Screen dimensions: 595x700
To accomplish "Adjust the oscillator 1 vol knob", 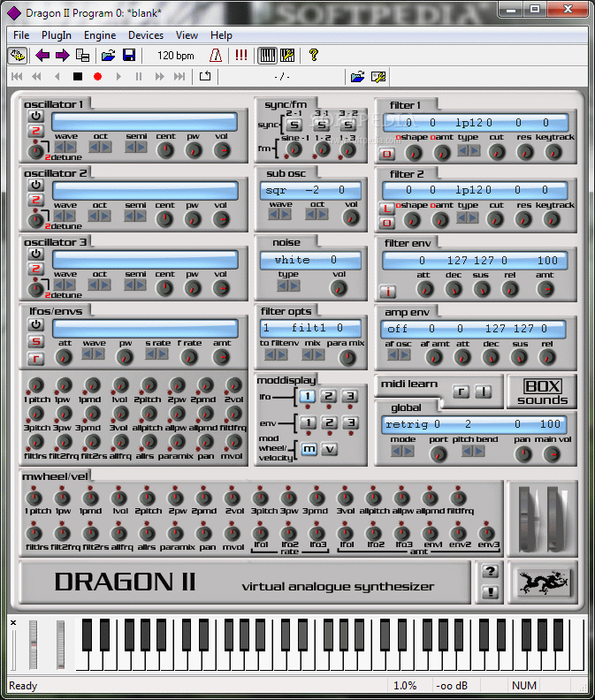I will click(222, 150).
